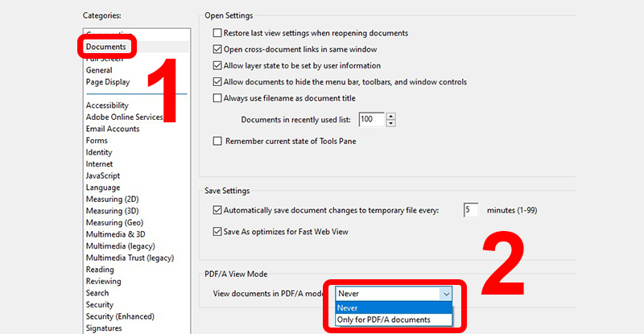Select the Page Display category
The height and width of the screenshot is (334, 644).
108,82
